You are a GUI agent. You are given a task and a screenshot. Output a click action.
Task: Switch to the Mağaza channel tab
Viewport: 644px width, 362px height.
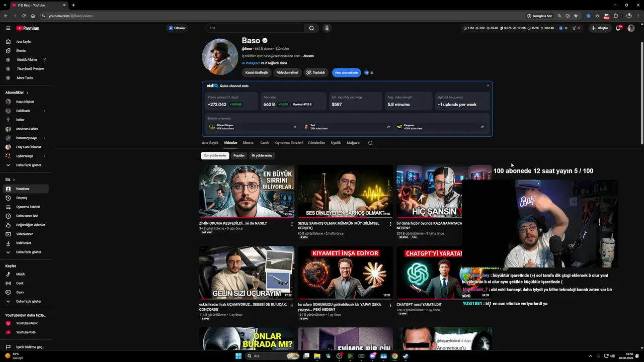(353, 143)
